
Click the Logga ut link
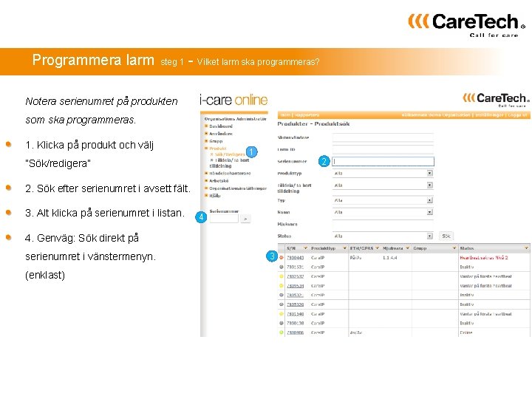(x=518, y=115)
